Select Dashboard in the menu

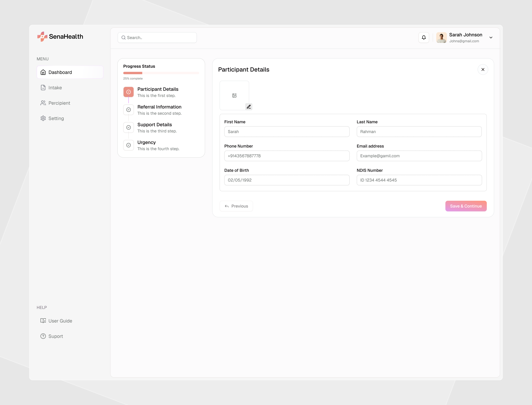(x=60, y=72)
